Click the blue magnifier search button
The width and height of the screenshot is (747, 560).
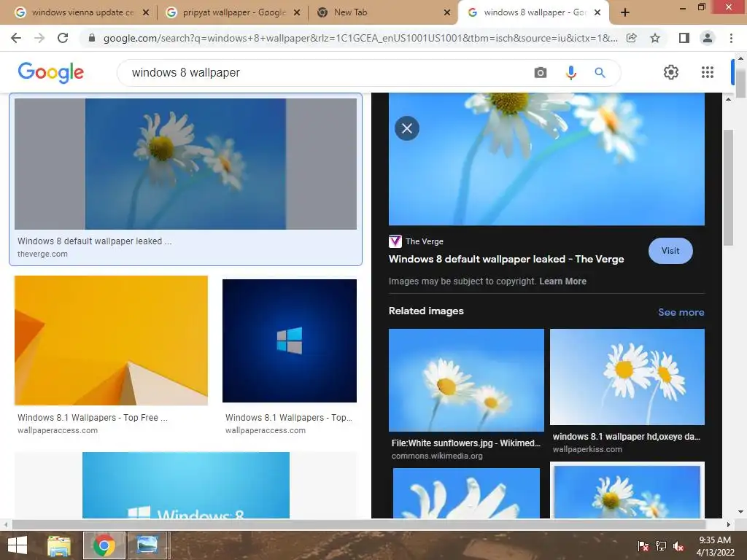600,72
